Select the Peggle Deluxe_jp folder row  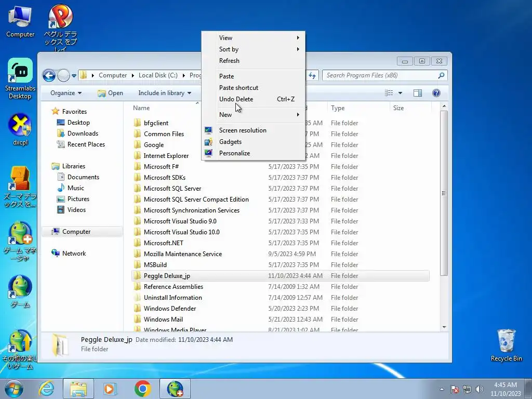point(280,276)
